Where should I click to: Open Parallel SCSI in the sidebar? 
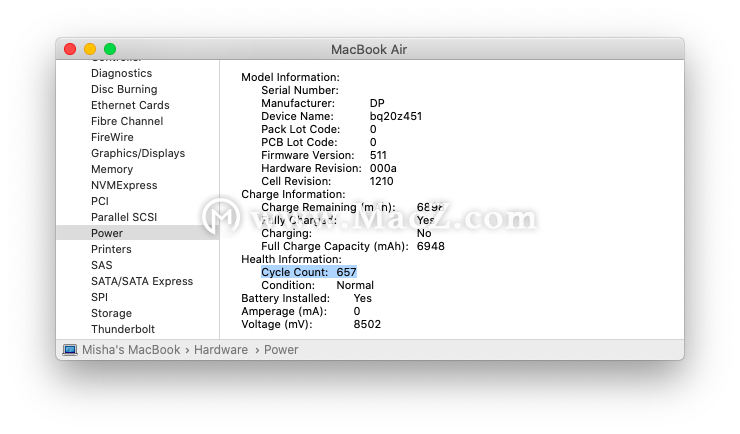click(124, 217)
